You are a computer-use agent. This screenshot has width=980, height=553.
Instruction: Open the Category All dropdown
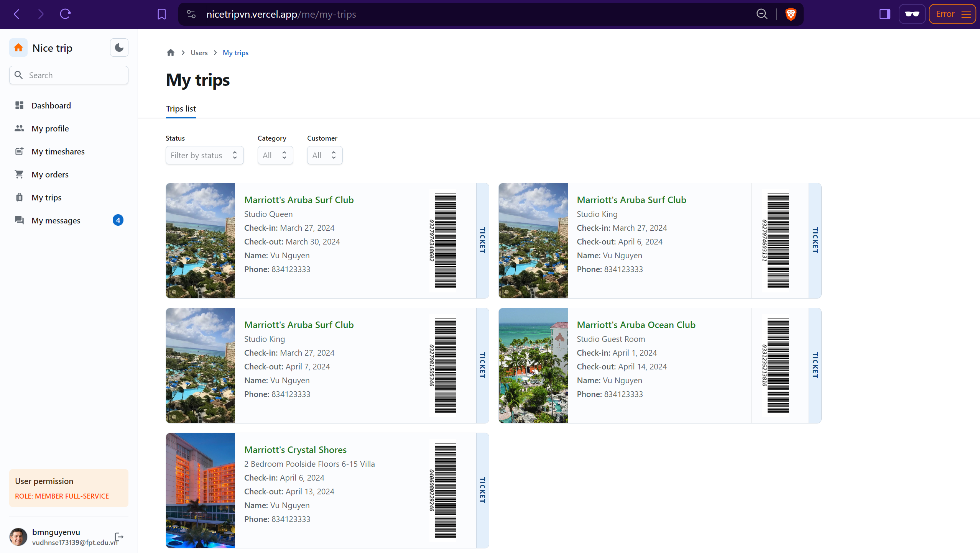[275, 155]
